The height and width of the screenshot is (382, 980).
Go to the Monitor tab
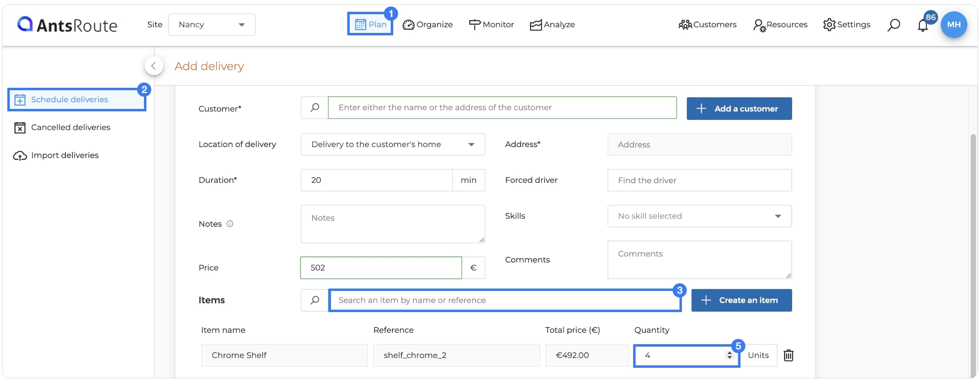491,25
